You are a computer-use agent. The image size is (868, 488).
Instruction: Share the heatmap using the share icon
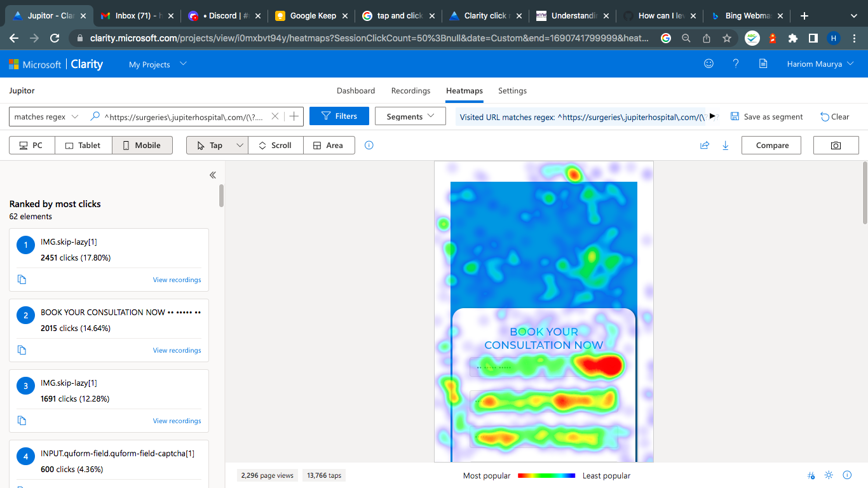pyautogui.click(x=704, y=145)
